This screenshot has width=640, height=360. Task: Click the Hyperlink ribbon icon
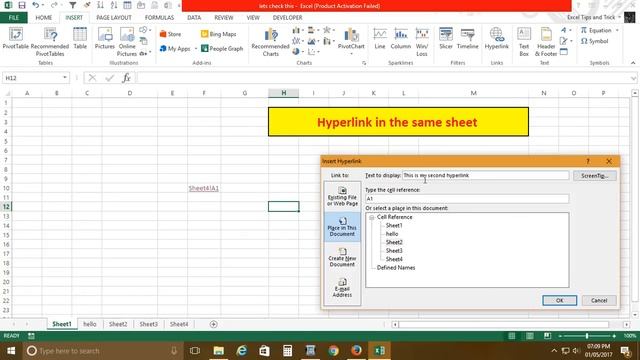coord(497,38)
